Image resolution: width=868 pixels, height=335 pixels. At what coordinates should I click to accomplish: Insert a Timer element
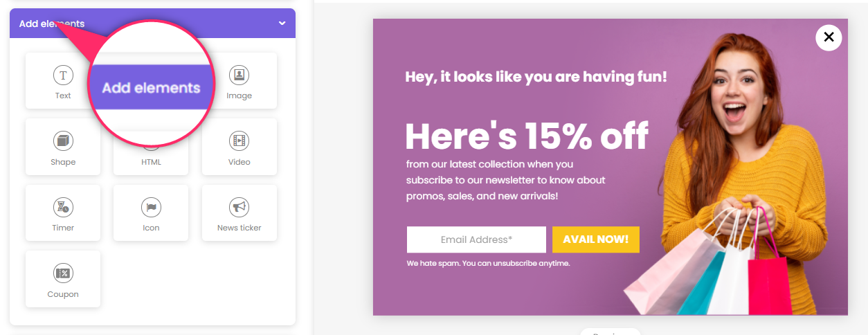pyautogui.click(x=63, y=212)
